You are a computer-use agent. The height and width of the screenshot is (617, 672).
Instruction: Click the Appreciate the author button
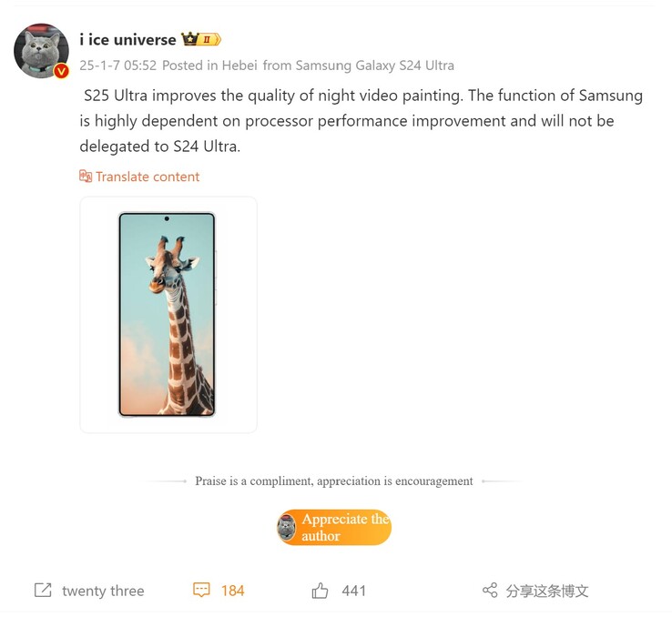(x=334, y=527)
